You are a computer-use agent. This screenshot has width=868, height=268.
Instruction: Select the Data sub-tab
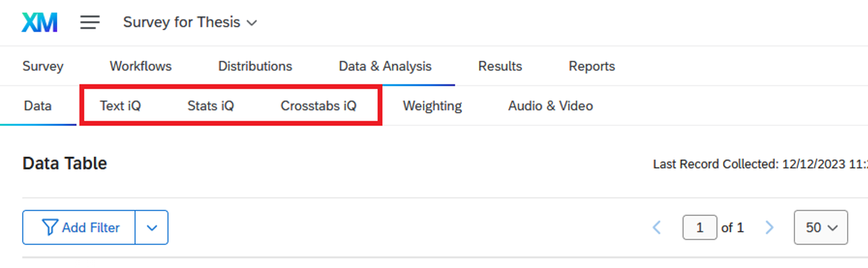pos(38,106)
